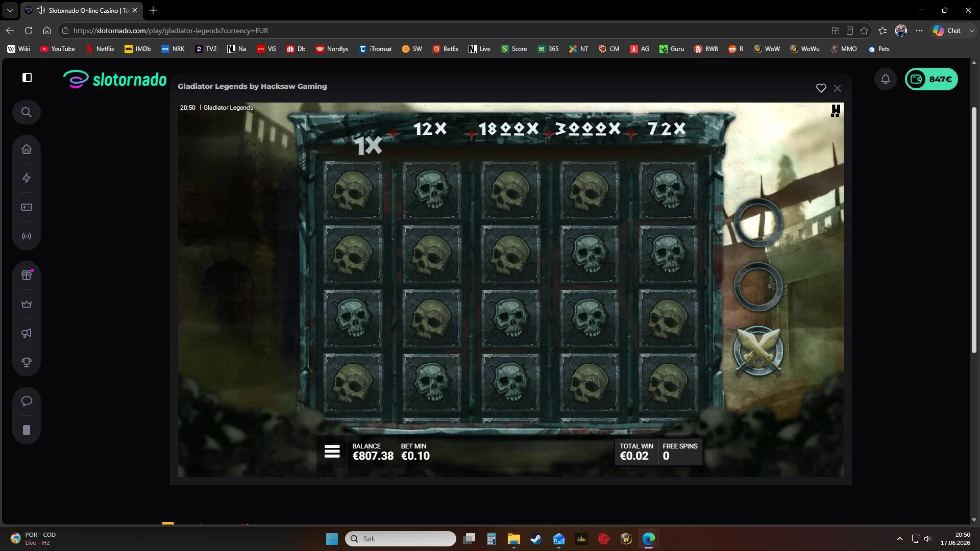Open the crown VIP sidebar icon
Screen dimensions: 980x551
point(27,304)
